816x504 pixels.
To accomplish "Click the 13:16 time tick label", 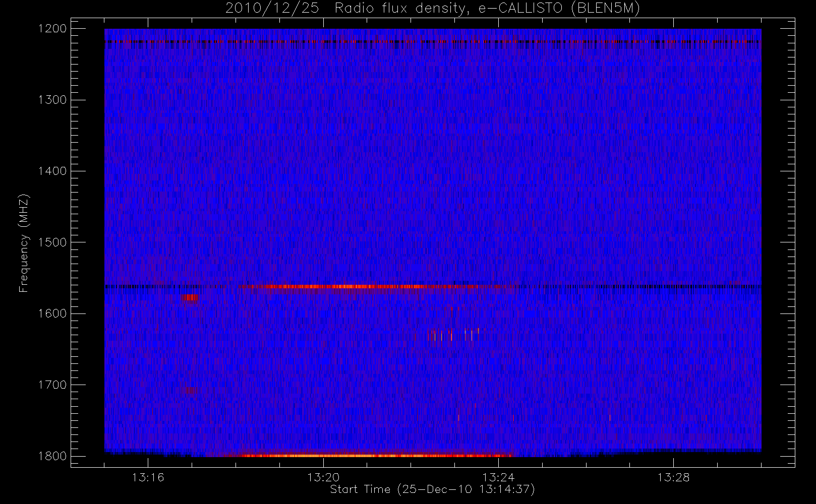I will [x=148, y=477].
